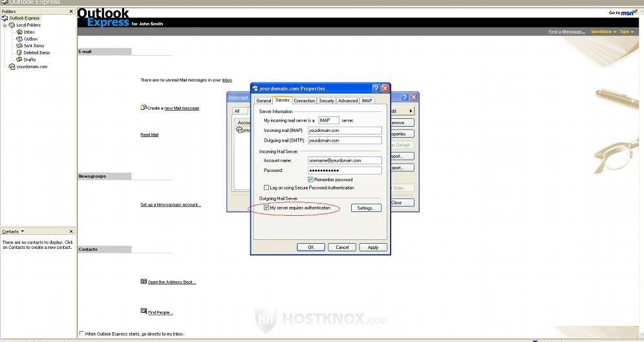
Task: Open the Security tab
Action: [x=327, y=101]
